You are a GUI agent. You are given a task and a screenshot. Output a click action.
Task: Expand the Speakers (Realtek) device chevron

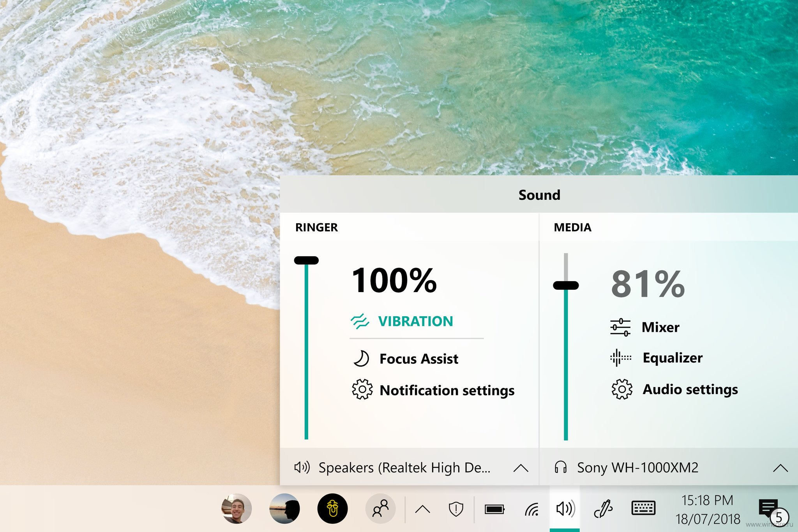[521, 468]
